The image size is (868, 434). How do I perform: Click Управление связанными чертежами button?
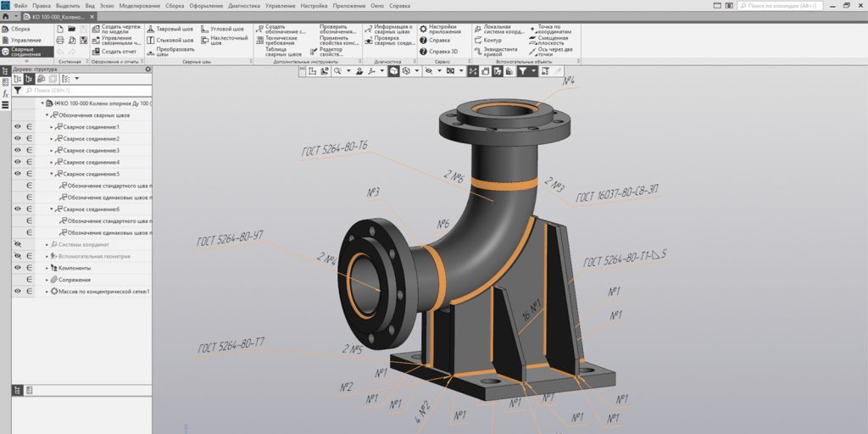pyautogui.click(x=116, y=40)
